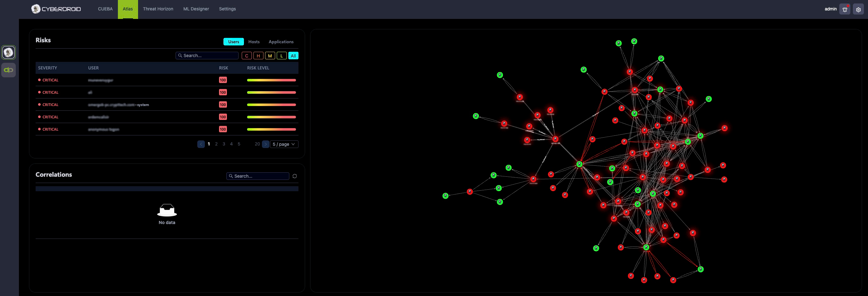
Task: Show All risk severities
Action: tap(293, 56)
